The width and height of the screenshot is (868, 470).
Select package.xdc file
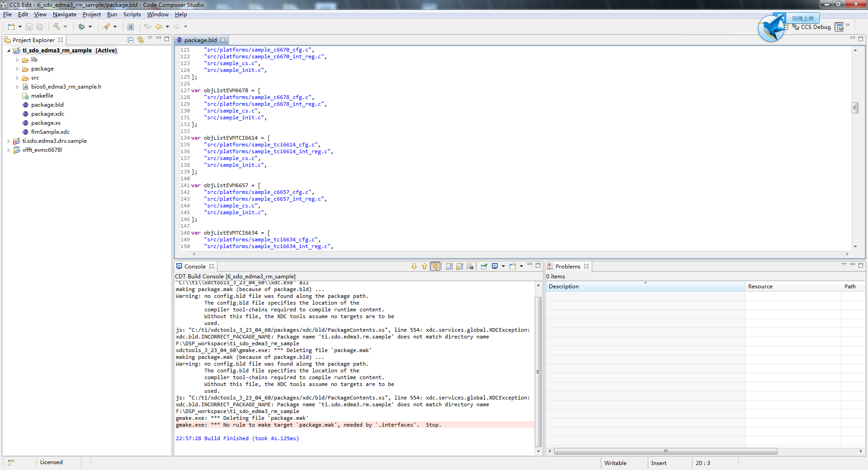[47, 114]
